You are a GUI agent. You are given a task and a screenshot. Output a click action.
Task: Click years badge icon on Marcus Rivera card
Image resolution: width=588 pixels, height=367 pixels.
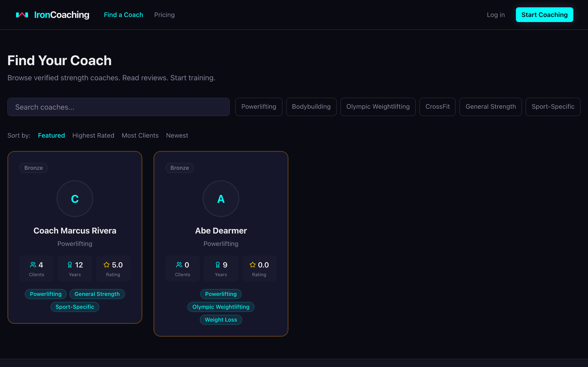[70, 265]
